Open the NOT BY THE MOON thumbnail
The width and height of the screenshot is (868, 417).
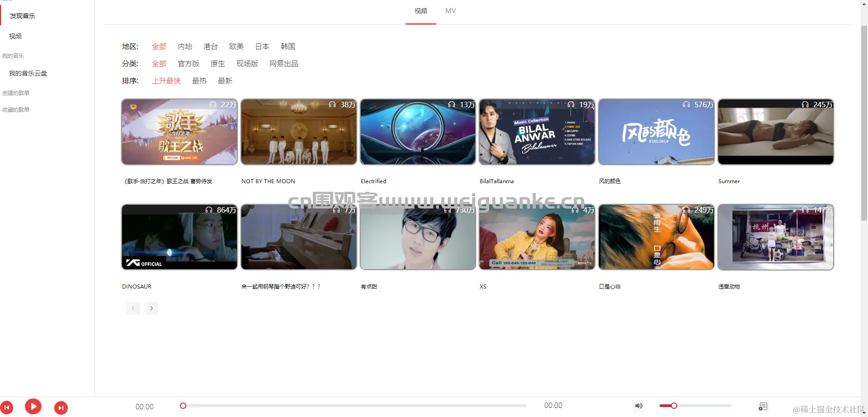coord(299,132)
